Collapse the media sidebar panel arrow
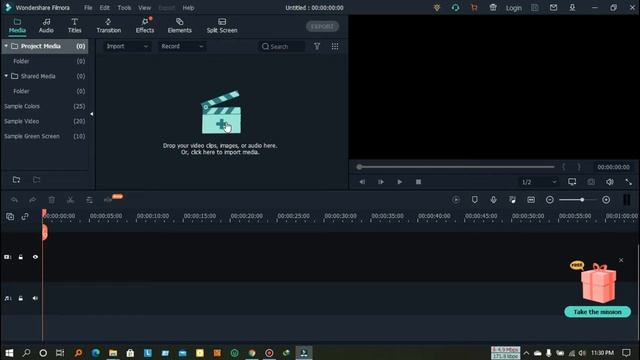The image size is (640, 360). point(91,114)
